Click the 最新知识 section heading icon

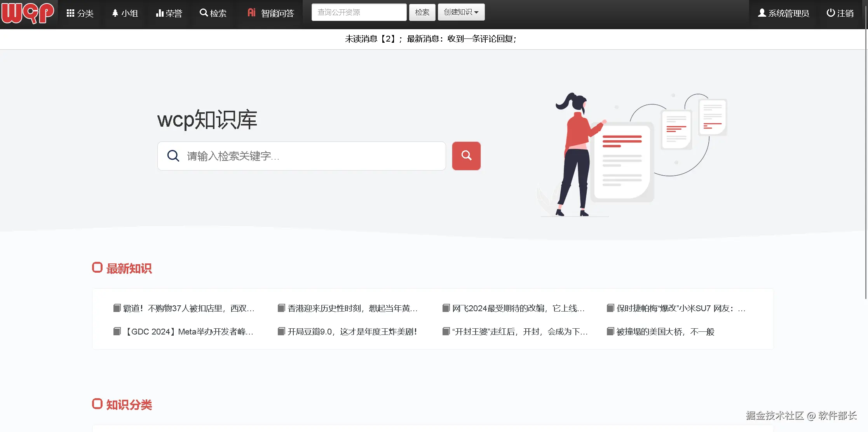pos(97,268)
